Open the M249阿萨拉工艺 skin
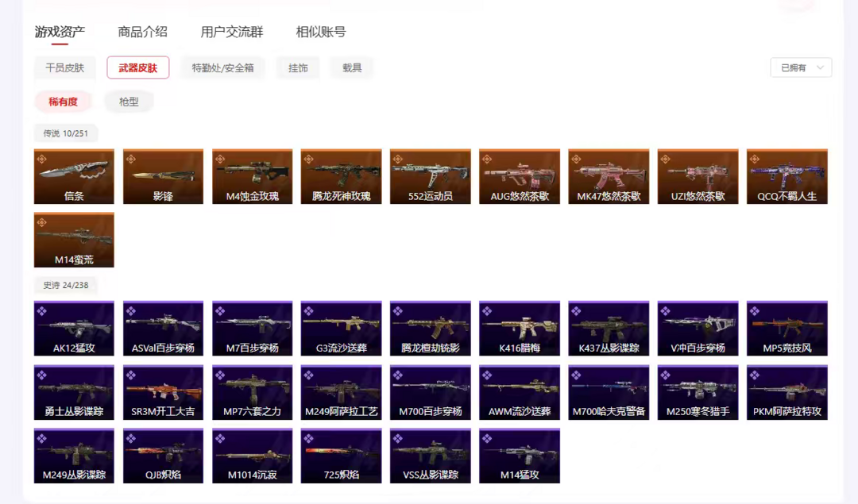 click(341, 393)
